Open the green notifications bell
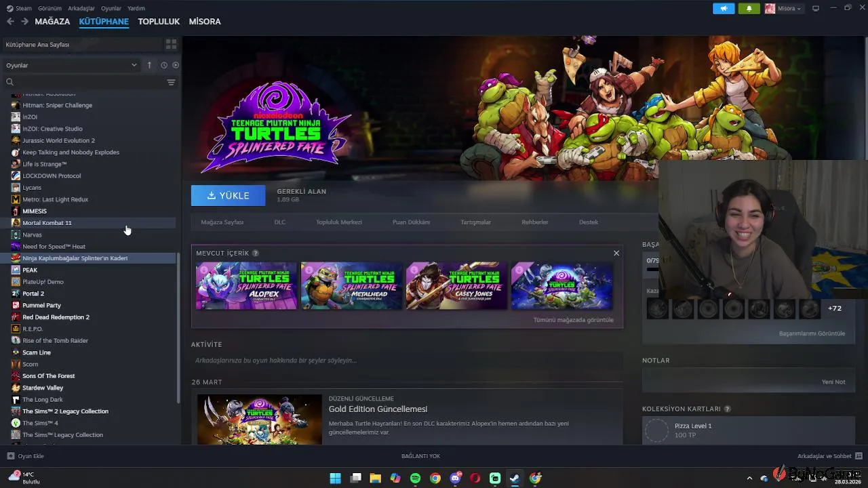This screenshot has width=868, height=488. (749, 9)
